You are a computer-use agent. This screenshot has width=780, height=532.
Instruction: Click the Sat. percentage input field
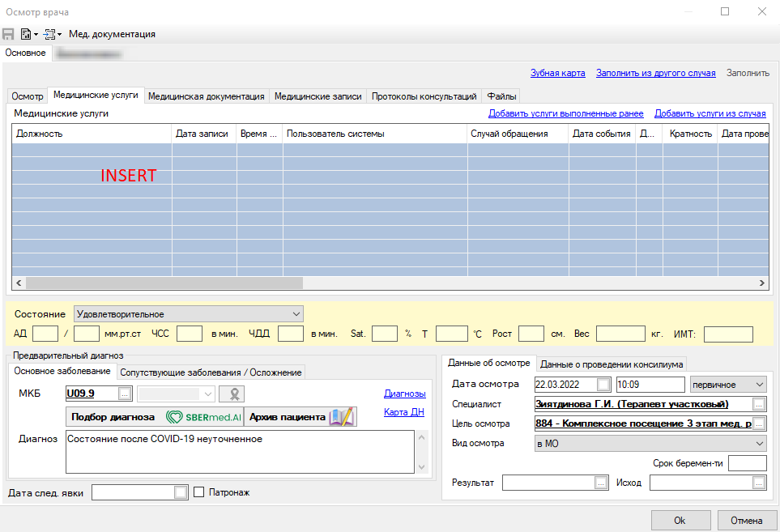pyautogui.click(x=385, y=334)
